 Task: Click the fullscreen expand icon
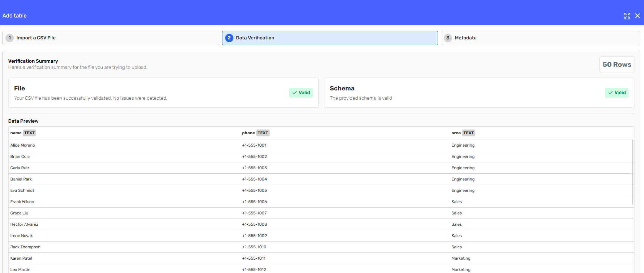coord(627,16)
